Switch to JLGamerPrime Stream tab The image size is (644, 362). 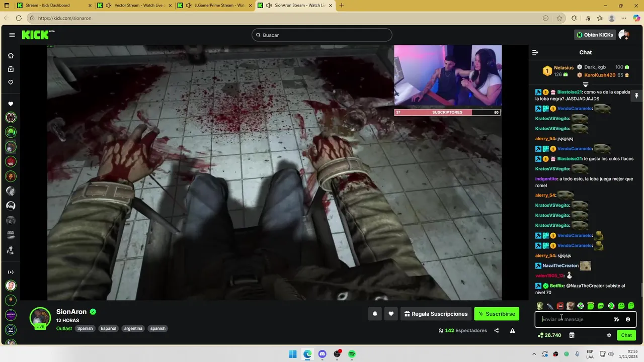point(215,6)
